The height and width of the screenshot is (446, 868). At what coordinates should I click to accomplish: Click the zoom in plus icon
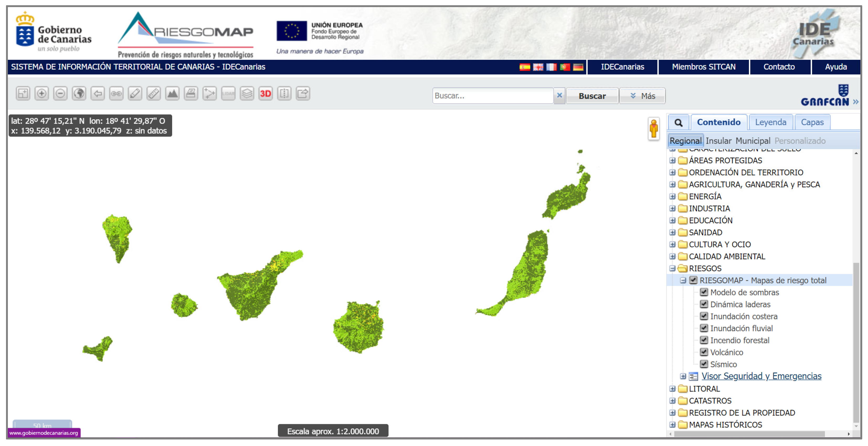[41, 93]
